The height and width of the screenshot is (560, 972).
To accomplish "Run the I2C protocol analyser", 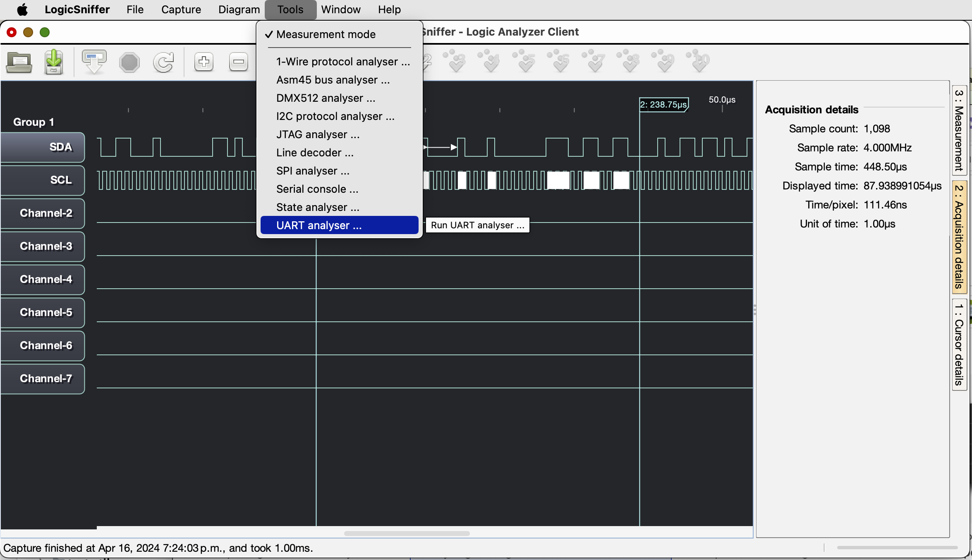I will [x=339, y=116].
